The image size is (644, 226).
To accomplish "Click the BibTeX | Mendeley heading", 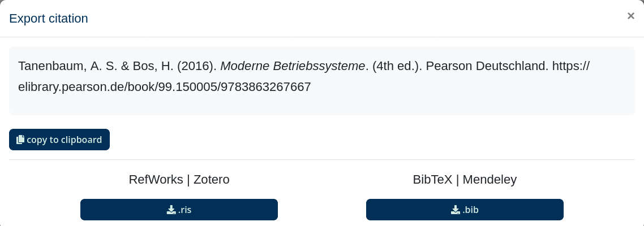I will click(465, 180).
